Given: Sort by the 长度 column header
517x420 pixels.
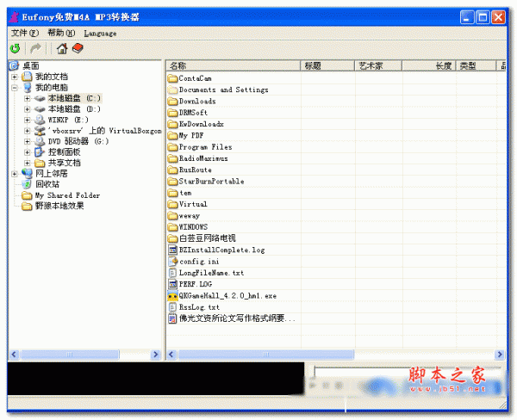Looking at the screenshot, I should [429, 66].
